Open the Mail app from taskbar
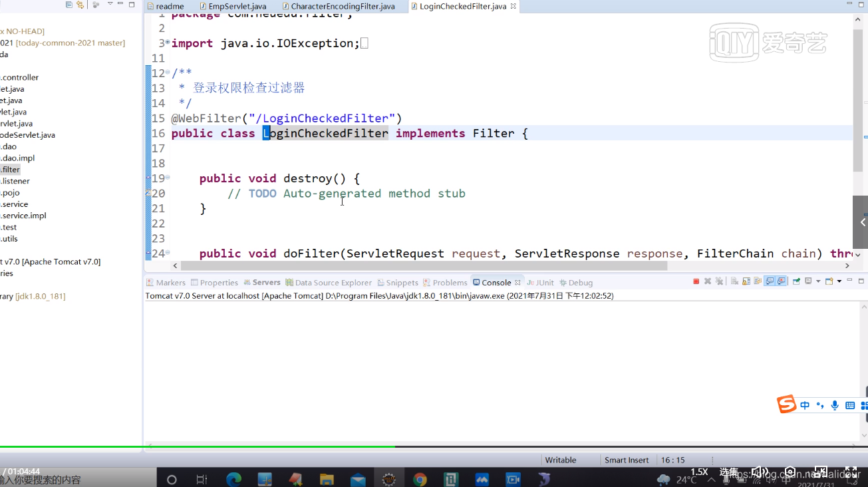The height and width of the screenshot is (487, 868). point(358,478)
